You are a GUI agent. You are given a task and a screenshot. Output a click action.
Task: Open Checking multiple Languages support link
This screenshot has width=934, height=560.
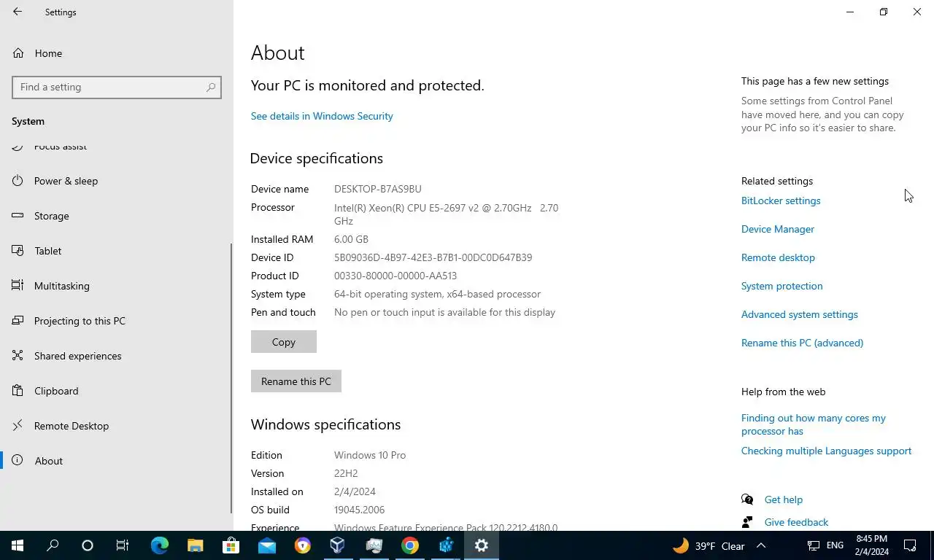(826, 451)
